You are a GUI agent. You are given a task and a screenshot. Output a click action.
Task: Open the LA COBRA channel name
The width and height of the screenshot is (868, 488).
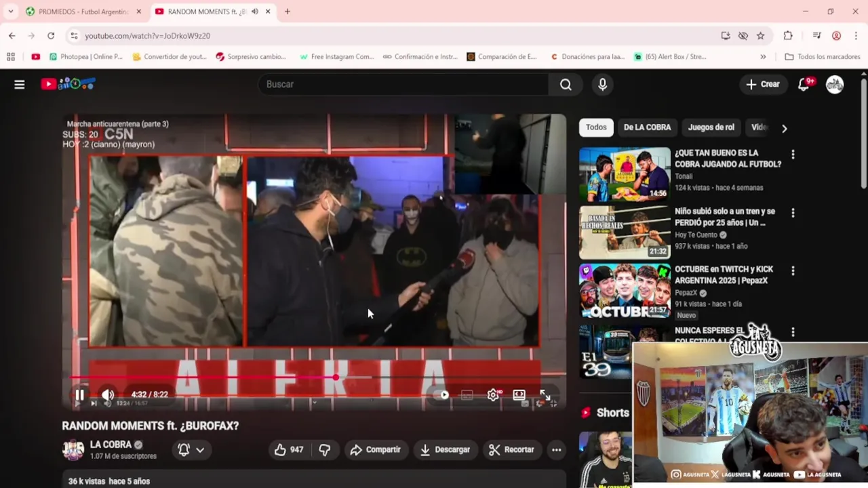click(111, 445)
